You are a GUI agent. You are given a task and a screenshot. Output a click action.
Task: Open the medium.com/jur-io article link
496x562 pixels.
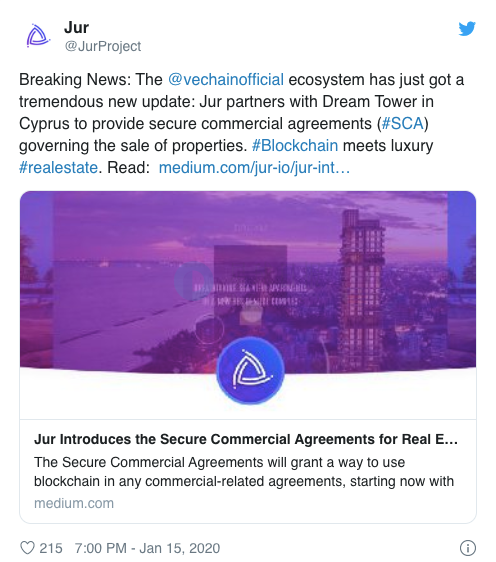point(254,167)
